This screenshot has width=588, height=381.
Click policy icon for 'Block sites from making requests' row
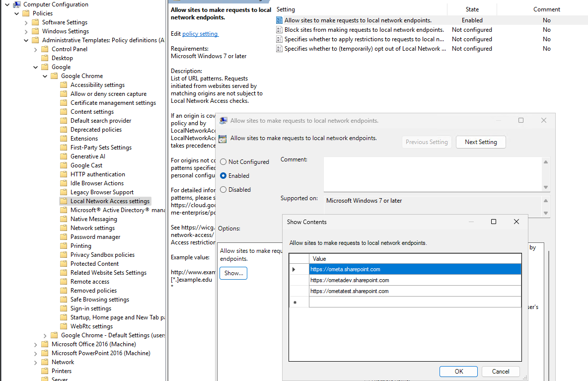click(280, 30)
